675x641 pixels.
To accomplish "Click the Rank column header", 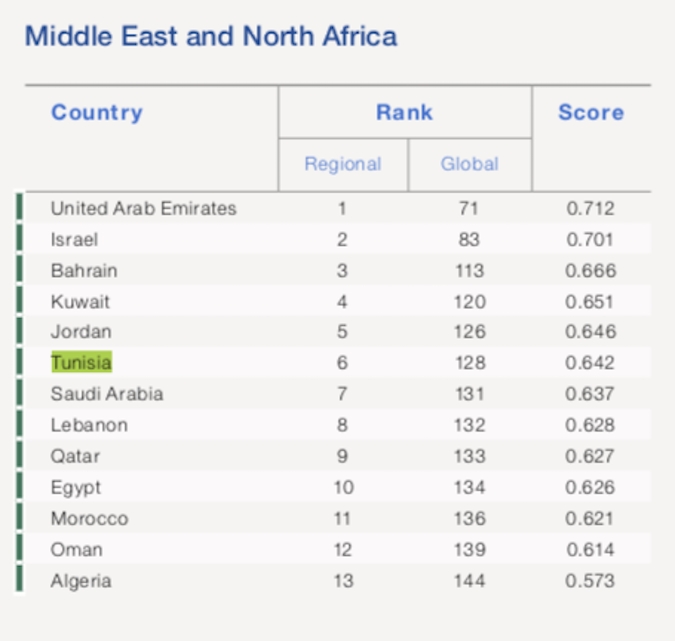I will [x=404, y=112].
